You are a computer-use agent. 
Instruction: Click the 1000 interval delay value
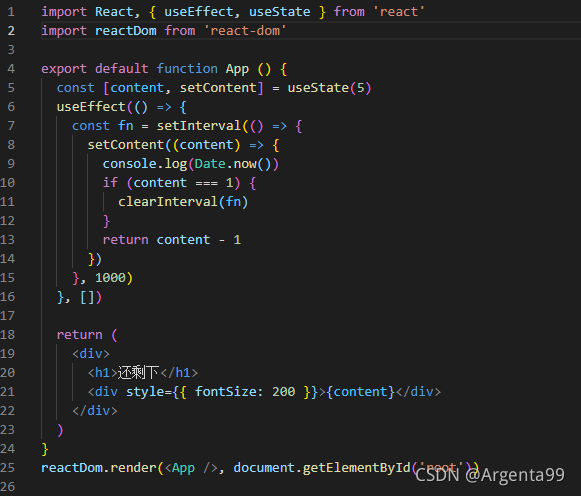[110, 278]
